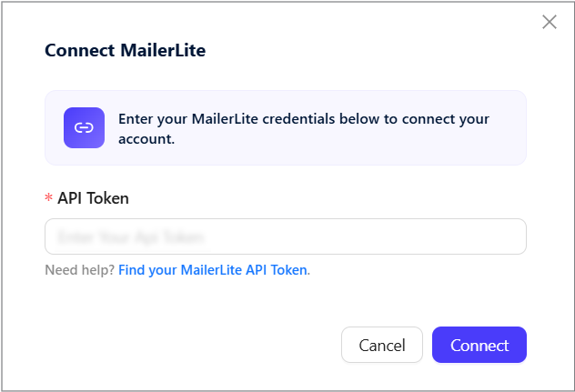Screen dimensions: 575x392
Task: Click the Cancel button
Action: click(382, 345)
